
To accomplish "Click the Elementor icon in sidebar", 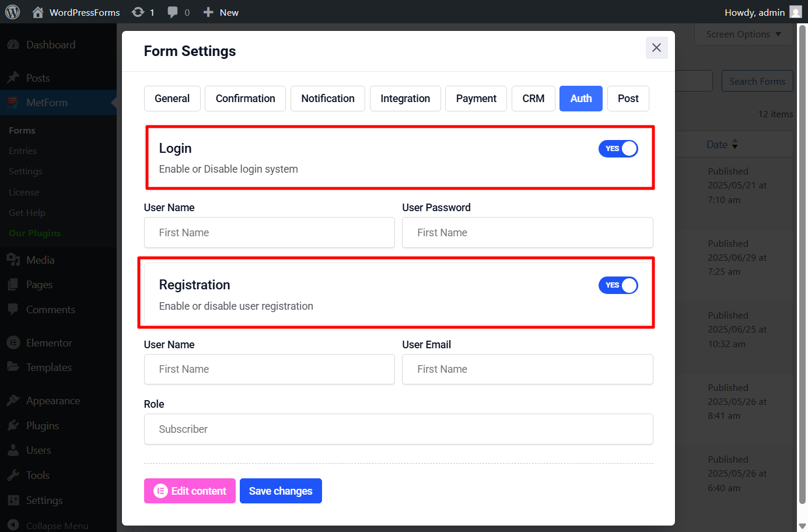I will (x=13, y=343).
